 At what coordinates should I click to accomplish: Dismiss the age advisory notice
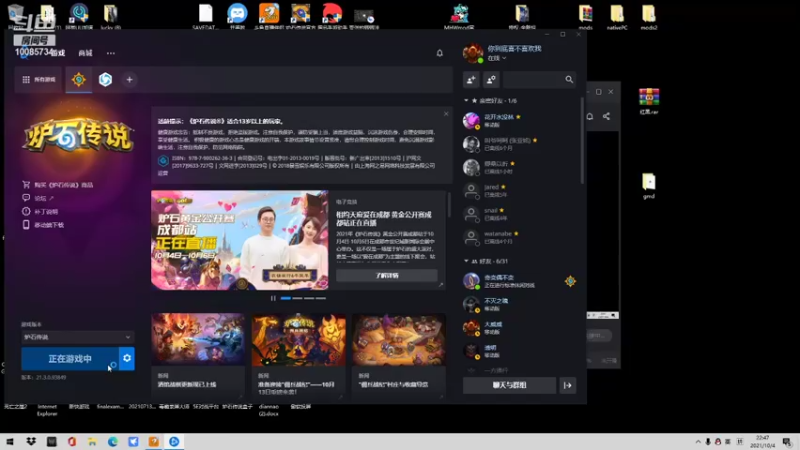[446, 114]
